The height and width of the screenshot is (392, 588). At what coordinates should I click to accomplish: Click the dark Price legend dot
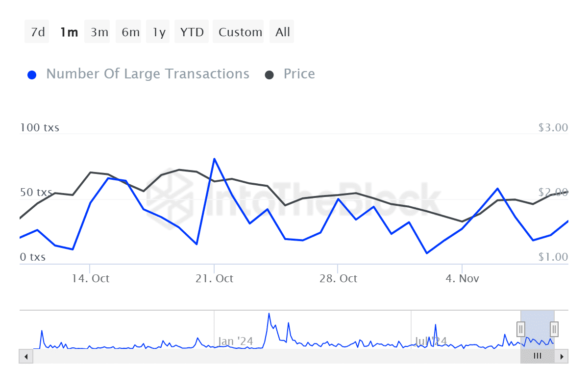pos(269,73)
